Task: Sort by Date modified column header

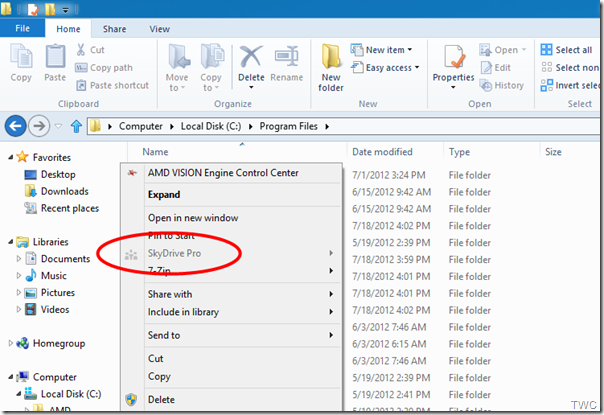Action: (x=395, y=152)
